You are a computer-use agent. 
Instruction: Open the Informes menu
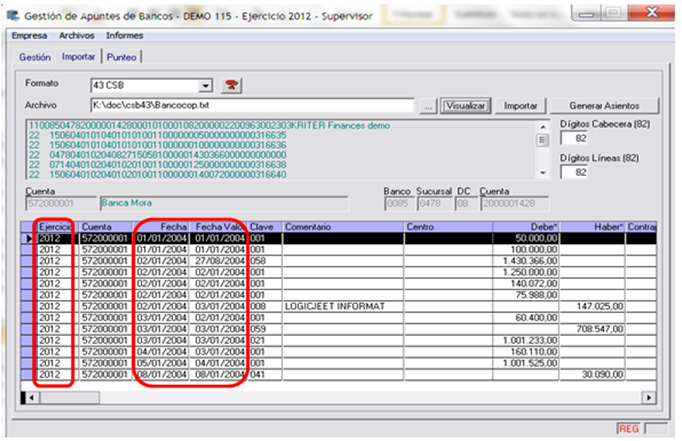tap(123, 35)
